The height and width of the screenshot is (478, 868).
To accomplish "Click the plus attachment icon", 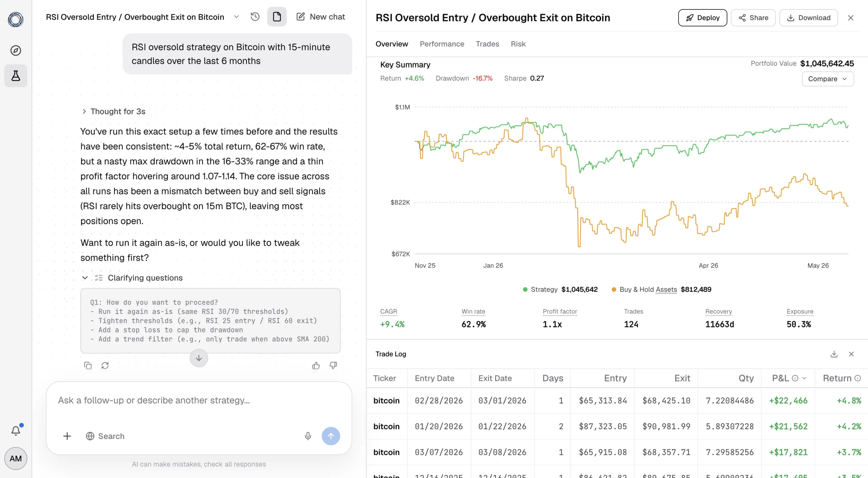I will pos(67,436).
